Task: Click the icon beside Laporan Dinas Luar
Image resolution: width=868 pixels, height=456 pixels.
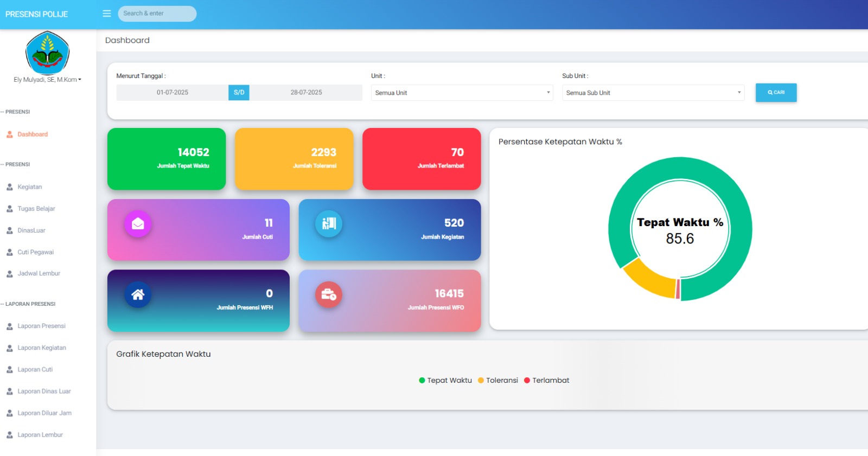Action: pos(10,391)
